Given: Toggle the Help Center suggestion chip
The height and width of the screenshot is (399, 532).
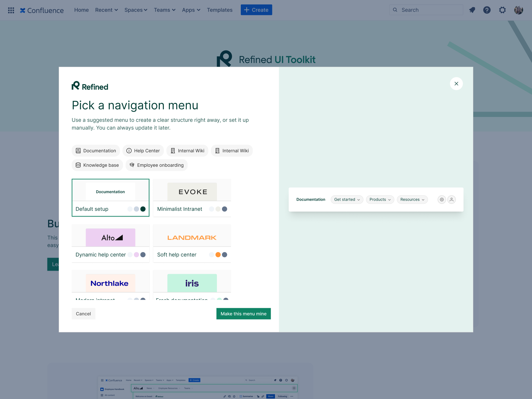Looking at the screenshot, I should coord(143,150).
